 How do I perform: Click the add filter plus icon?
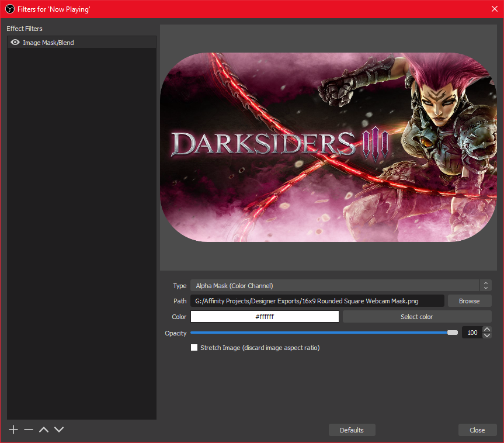pyautogui.click(x=13, y=430)
